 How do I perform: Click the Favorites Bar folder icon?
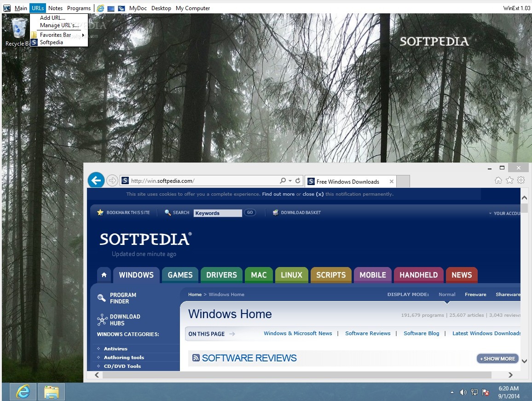point(34,35)
